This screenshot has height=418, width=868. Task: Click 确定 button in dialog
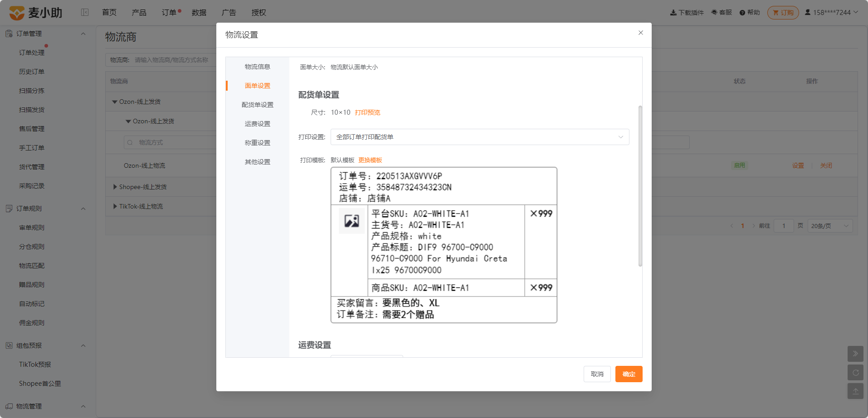[x=629, y=374]
